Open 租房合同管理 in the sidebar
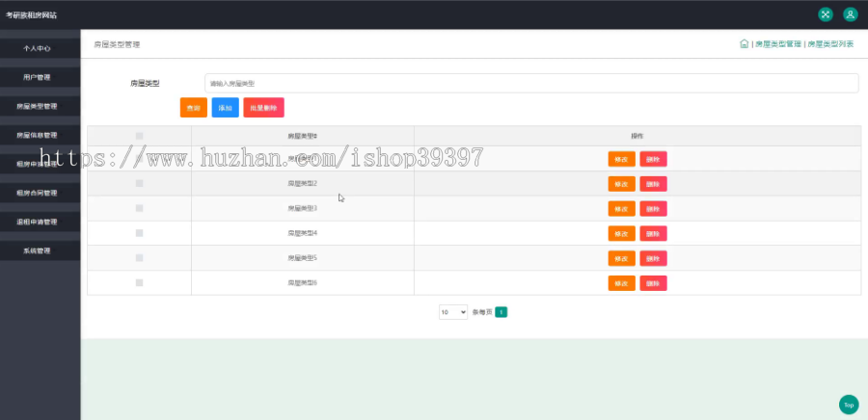This screenshot has width=868, height=420. 40,193
